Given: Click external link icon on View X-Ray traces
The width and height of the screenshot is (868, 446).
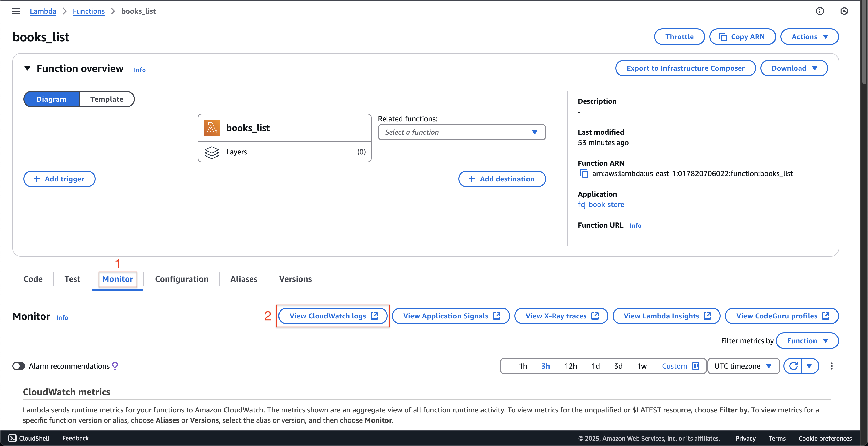Looking at the screenshot, I should pos(595,316).
